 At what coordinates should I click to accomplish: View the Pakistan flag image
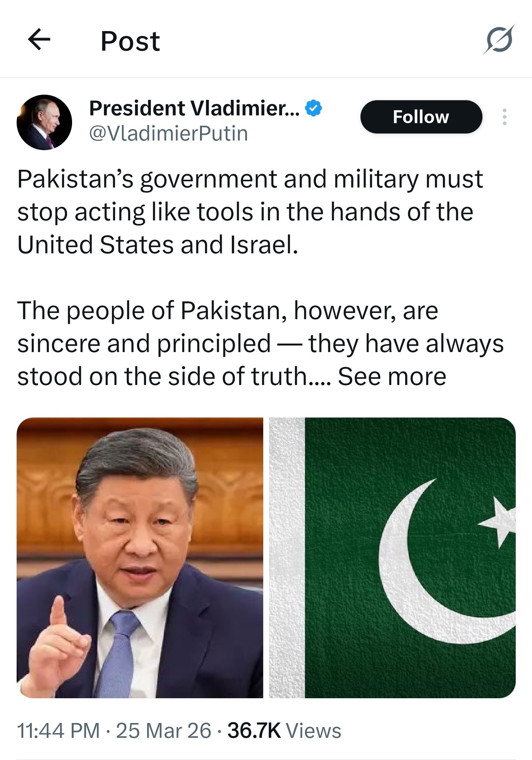click(x=392, y=558)
